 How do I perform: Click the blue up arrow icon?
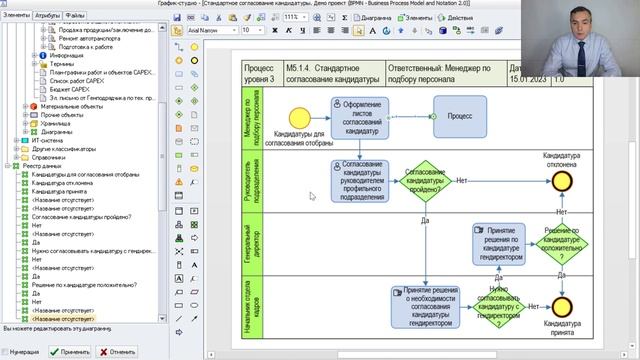point(401,31)
